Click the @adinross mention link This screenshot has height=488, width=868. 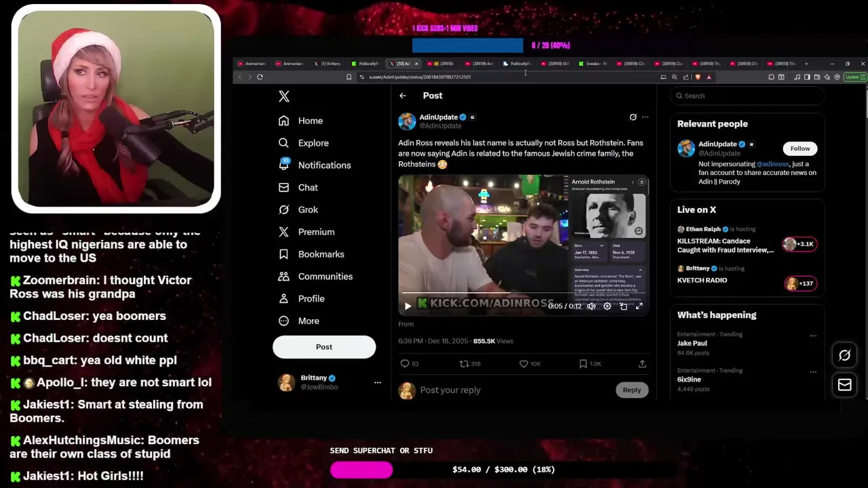click(x=772, y=164)
